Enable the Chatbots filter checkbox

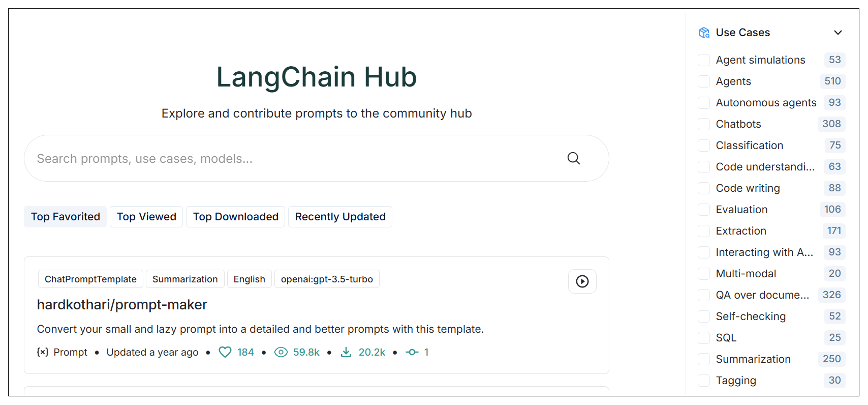(x=704, y=124)
